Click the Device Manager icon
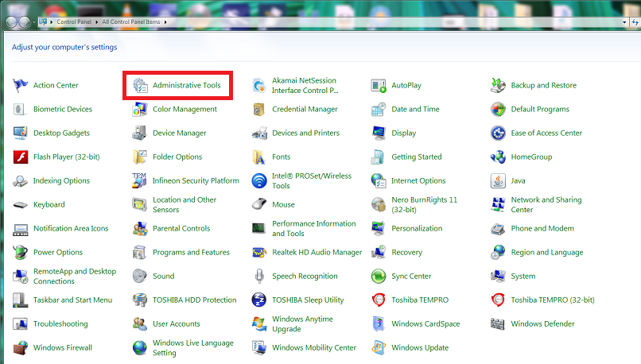The image size is (641, 364). [x=140, y=134]
